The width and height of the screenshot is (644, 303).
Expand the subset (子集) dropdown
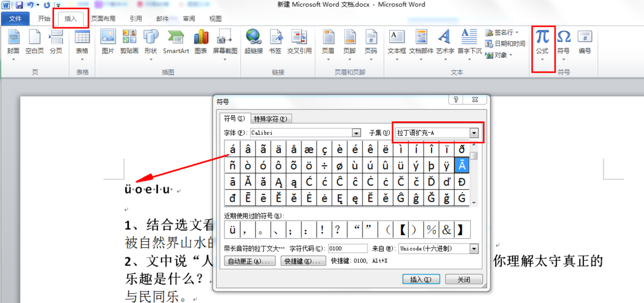pos(475,133)
